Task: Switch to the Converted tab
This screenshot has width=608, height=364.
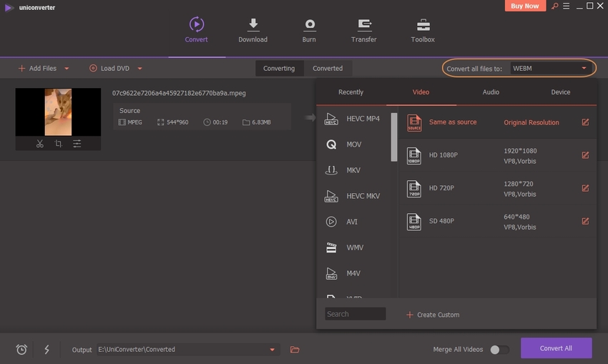Action: pos(328,69)
